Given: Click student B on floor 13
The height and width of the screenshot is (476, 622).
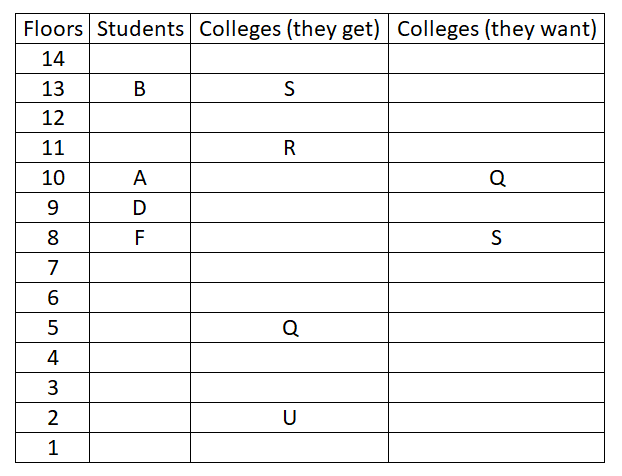Looking at the screenshot, I should point(140,88).
